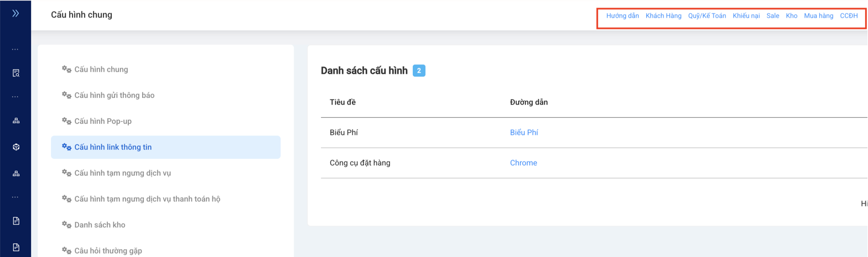Expand the sidebar with the double-chevron icon
Image resolution: width=868 pixels, height=257 pixels.
tap(15, 13)
